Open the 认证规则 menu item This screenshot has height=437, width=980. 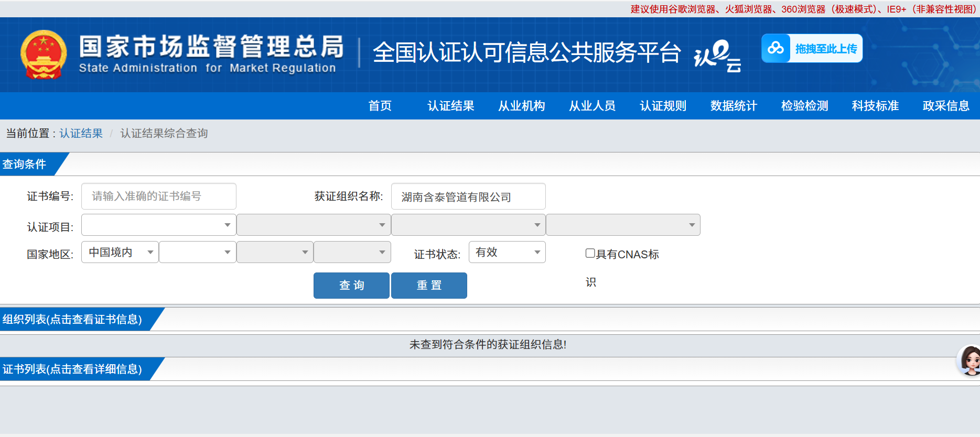pos(663,106)
